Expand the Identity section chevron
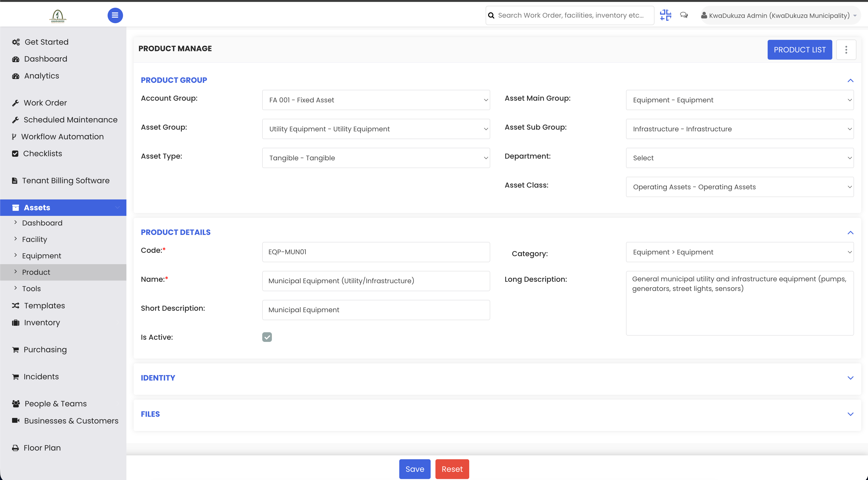868x480 pixels. click(x=850, y=378)
